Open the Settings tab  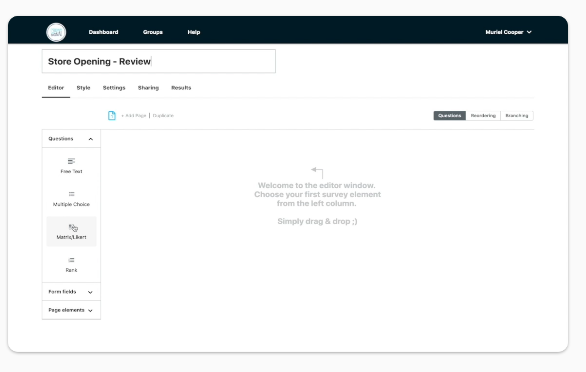(x=114, y=88)
